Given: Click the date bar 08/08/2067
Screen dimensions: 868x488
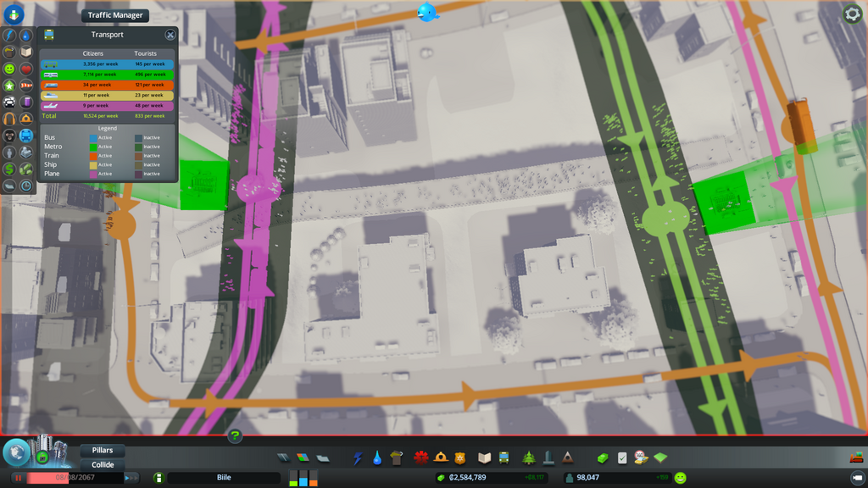Looking at the screenshot, I should tap(75, 478).
